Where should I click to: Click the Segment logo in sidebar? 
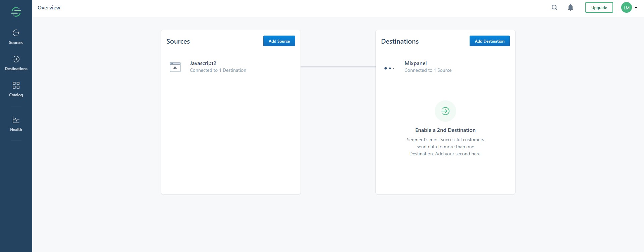coord(16,12)
